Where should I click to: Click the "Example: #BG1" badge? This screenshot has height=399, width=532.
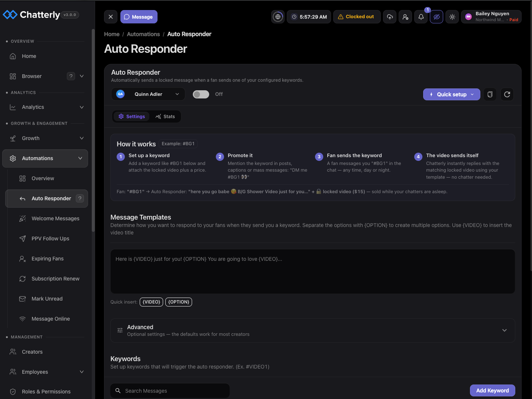(178, 144)
